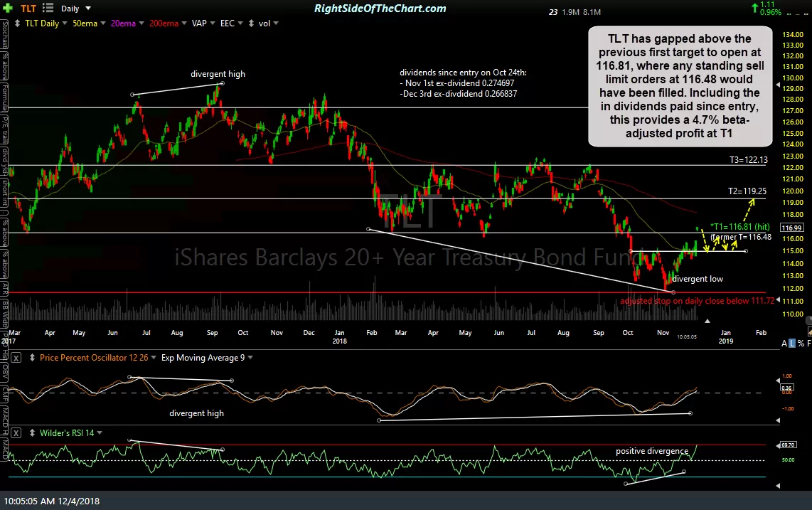Image resolution: width=812 pixels, height=510 pixels.
Task: Click the adjusted stop 111.72 red text
Action: [697, 301]
